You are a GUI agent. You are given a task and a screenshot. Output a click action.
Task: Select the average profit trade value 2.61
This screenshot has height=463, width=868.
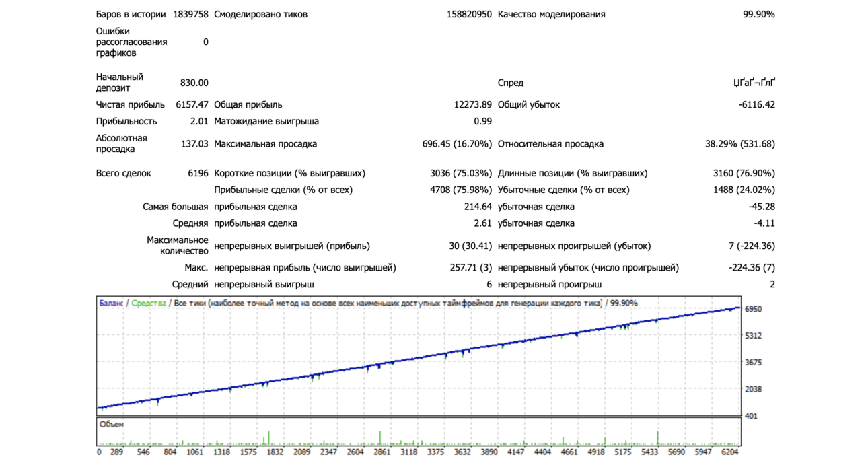(x=483, y=223)
